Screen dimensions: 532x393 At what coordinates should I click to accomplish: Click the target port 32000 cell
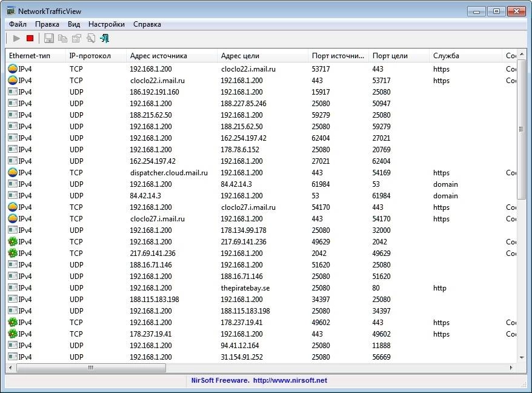381,230
